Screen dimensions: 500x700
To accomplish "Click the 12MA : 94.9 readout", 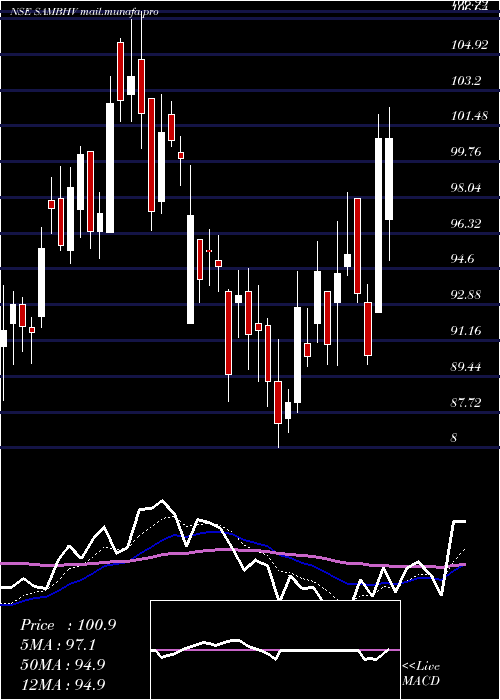I will click(x=63, y=684).
